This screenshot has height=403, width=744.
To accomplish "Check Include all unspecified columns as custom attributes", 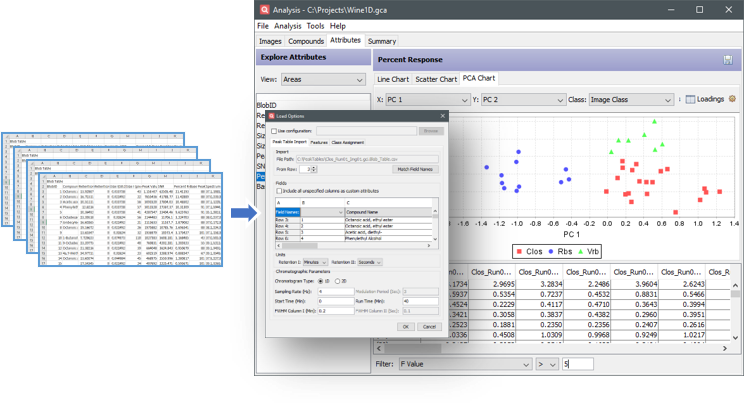I will point(279,191).
